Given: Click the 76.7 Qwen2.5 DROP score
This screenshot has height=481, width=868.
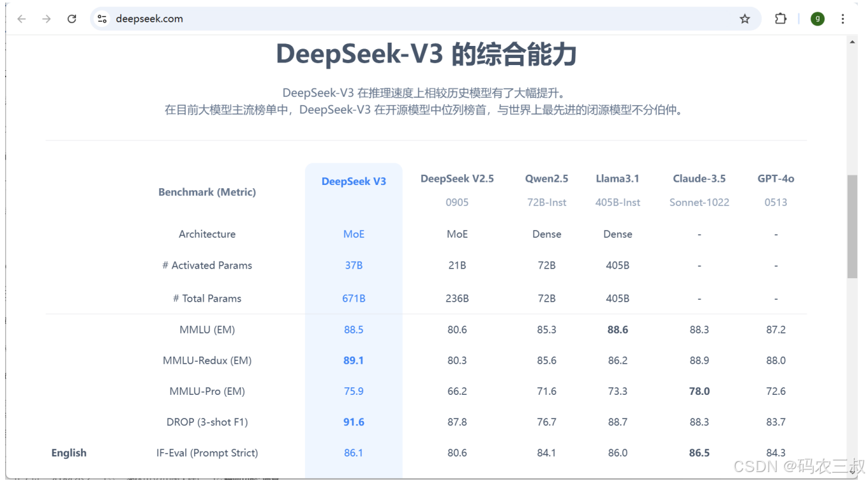Looking at the screenshot, I should click(x=547, y=422).
